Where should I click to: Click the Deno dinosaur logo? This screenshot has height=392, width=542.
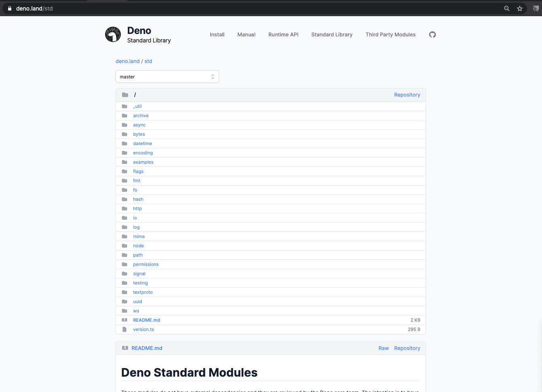(113, 34)
